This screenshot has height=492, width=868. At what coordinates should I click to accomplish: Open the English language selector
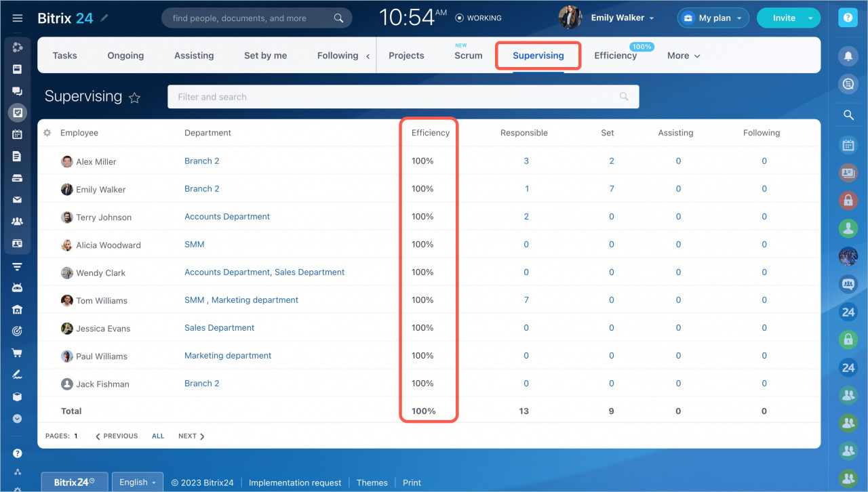138,483
